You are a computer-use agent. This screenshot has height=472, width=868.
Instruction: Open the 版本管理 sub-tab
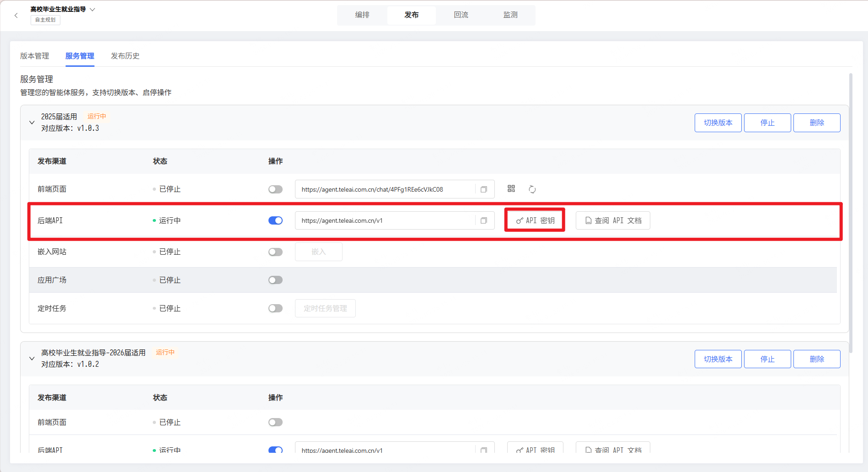point(35,56)
